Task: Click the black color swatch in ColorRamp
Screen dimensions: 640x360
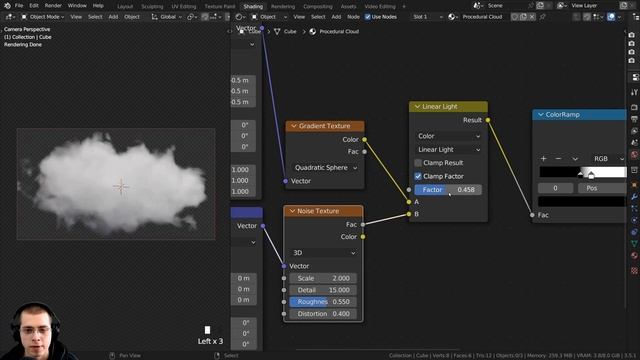Action: pos(582,201)
